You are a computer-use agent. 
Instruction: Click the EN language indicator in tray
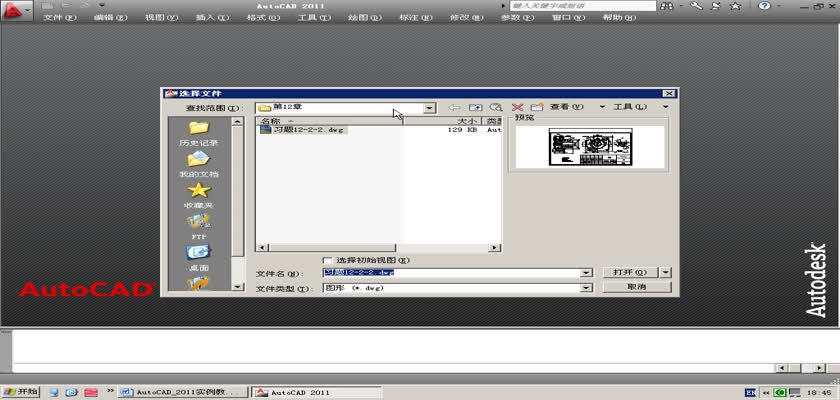[x=751, y=393]
